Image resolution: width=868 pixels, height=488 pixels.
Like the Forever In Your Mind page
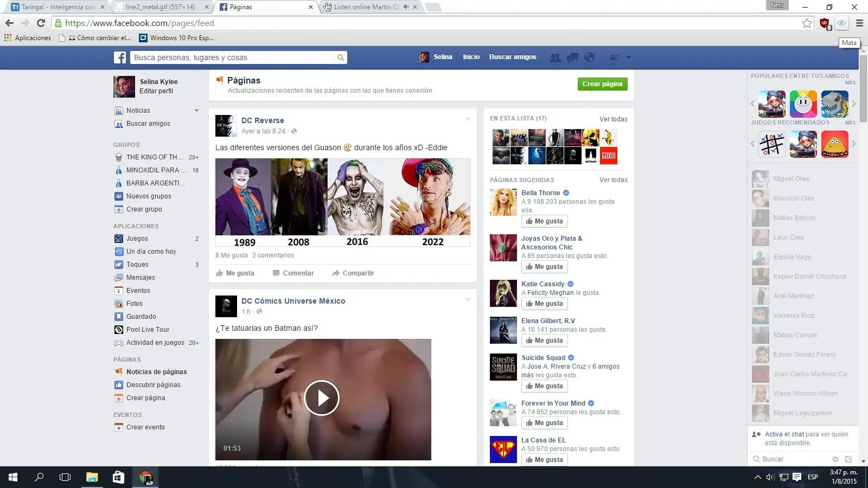pyautogui.click(x=544, y=423)
